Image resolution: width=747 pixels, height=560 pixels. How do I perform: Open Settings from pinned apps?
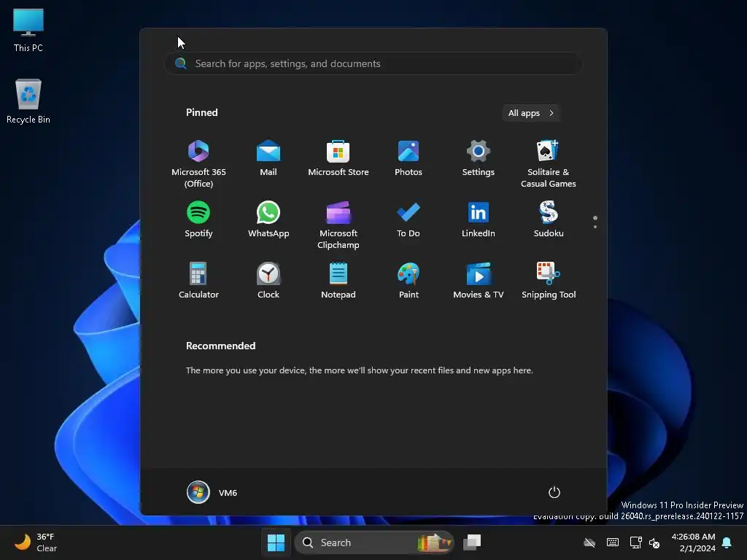(479, 158)
